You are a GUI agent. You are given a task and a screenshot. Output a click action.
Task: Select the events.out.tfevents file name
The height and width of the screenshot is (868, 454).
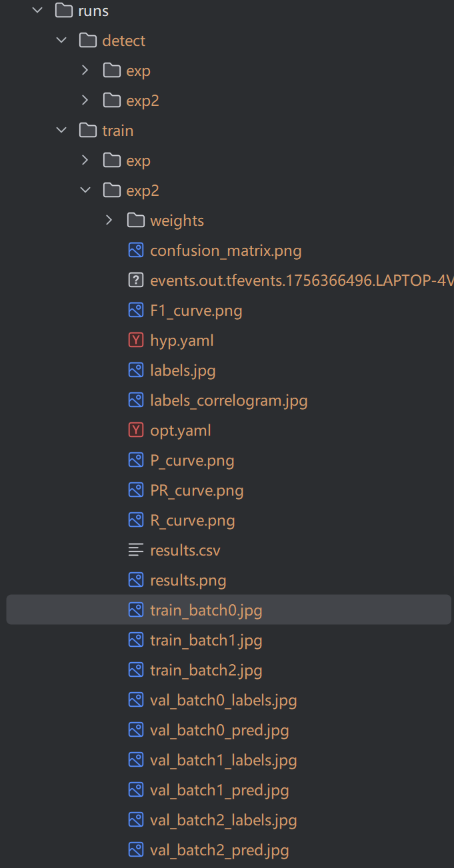(302, 281)
